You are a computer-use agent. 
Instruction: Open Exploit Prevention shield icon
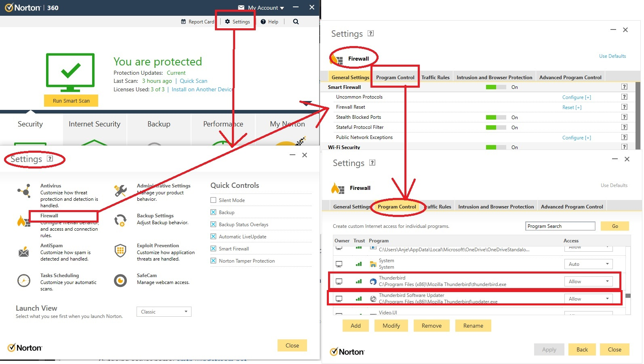pyautogui.click(x=120, y=250)
